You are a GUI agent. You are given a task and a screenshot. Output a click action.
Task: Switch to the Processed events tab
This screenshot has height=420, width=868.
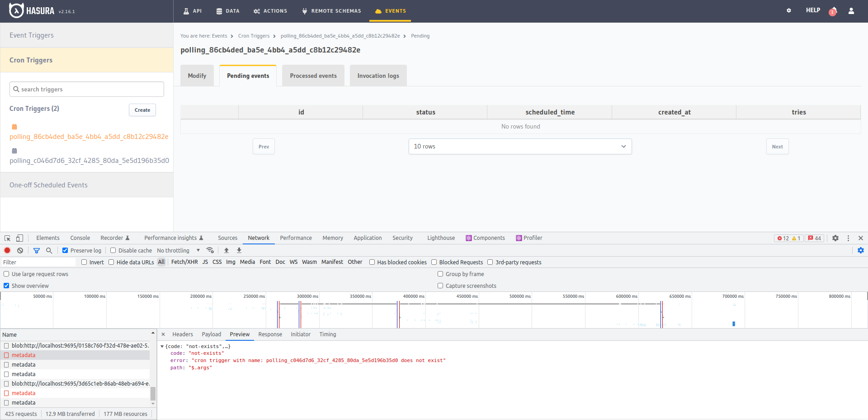click(x=313, y=76)
